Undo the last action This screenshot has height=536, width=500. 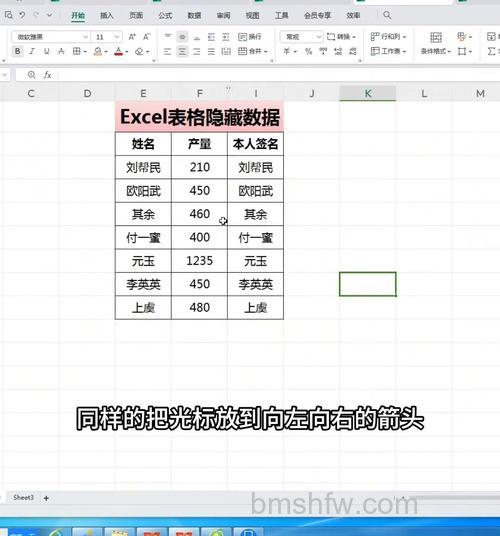[22, 15]
